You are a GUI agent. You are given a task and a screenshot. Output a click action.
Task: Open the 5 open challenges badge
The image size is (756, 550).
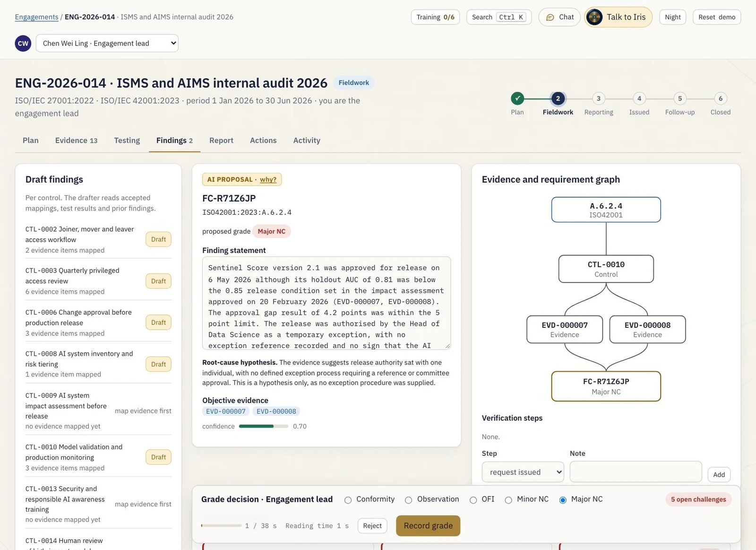(x=698, y=499)
